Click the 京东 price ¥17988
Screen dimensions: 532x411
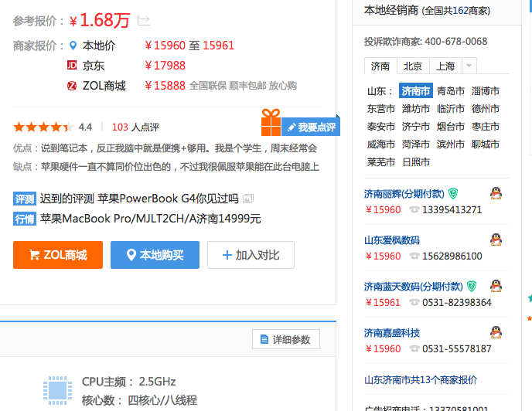(x=165, y=66)
